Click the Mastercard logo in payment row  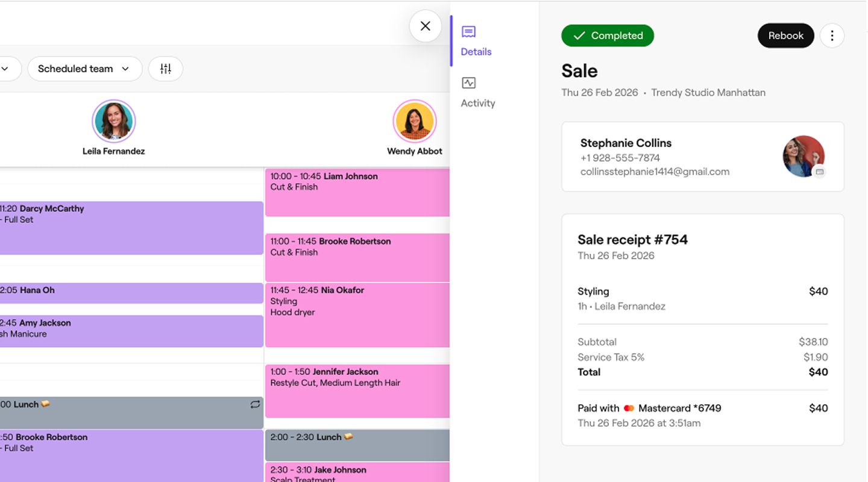[629, 408]
